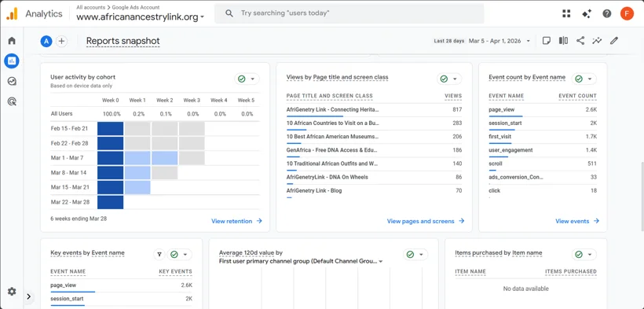Click the View pages and screens link
The width and height of the screenshot is (644, 309).
click(426, 221)
